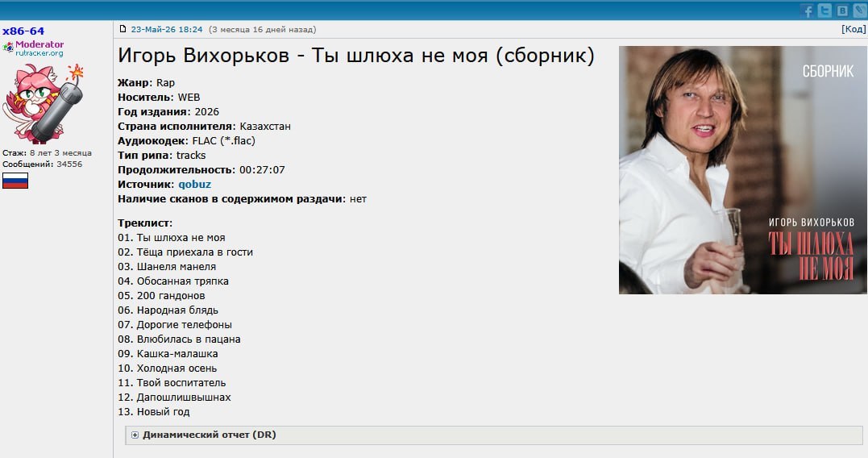Click Страна исполнителя: Казахстан line

click(x=204, y=127)
